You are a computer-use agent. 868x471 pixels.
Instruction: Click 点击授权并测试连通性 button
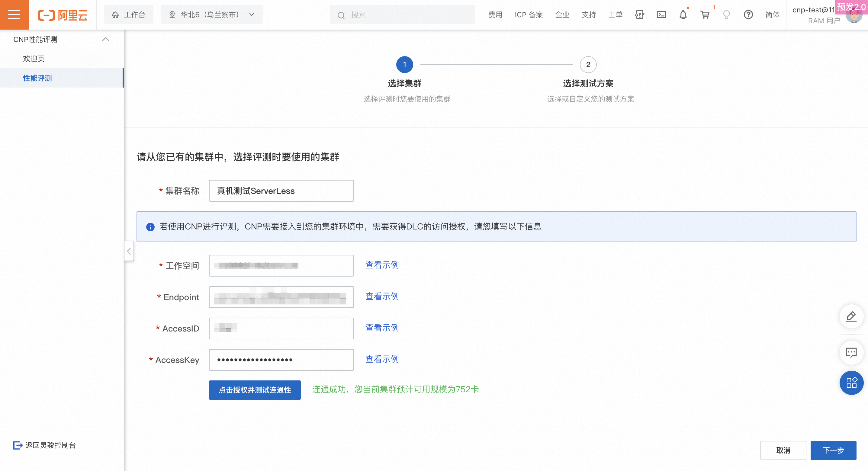pos(255,390)
